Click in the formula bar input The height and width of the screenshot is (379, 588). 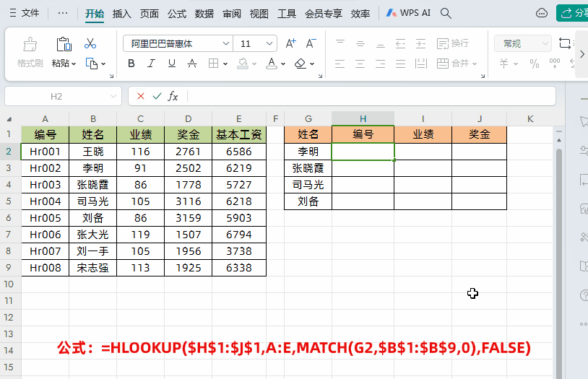tap(371, 96)
